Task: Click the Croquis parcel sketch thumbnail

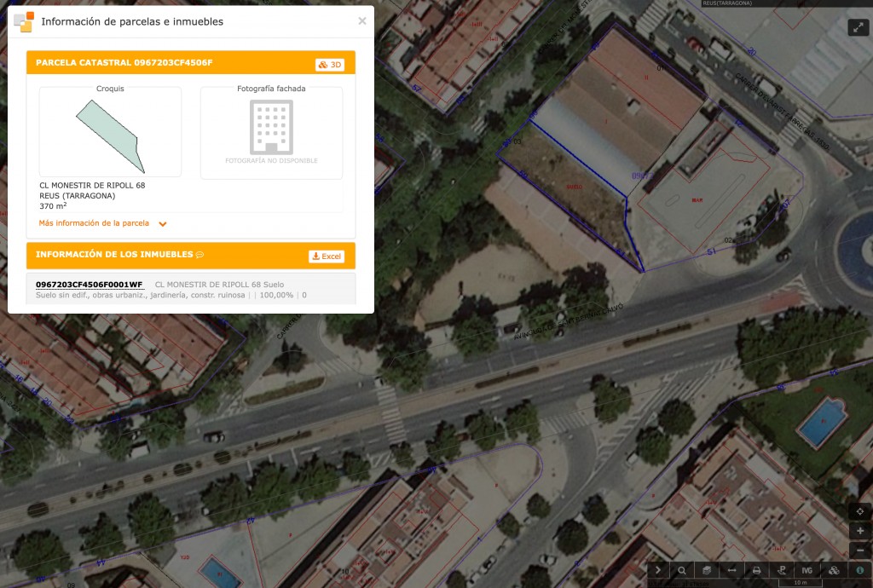Action: pos(109,132)
